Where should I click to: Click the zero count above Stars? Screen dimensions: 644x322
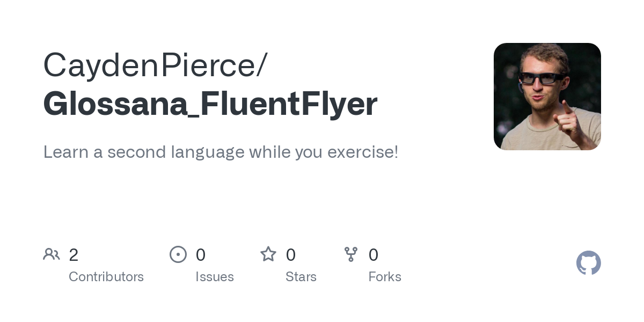(x=290, y=255)
